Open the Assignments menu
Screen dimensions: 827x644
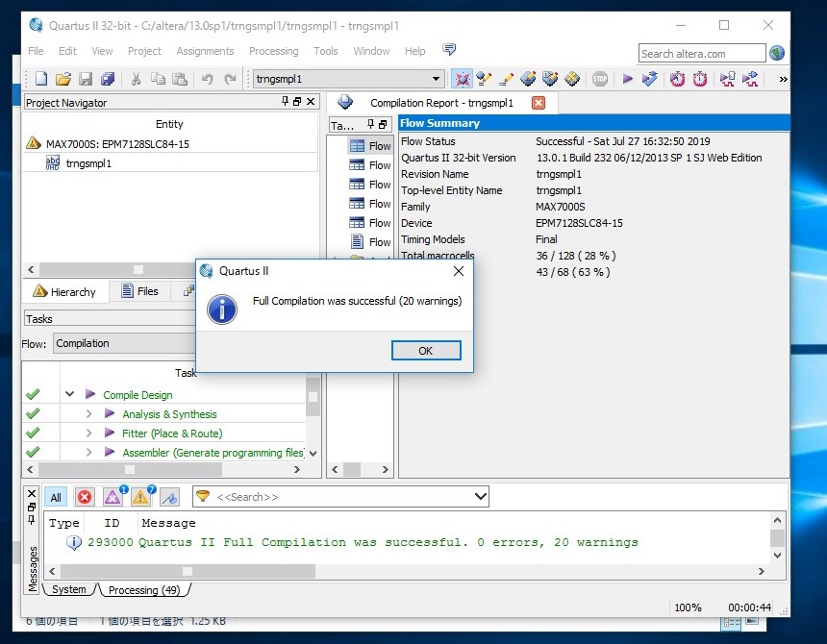tap(205, 51)
